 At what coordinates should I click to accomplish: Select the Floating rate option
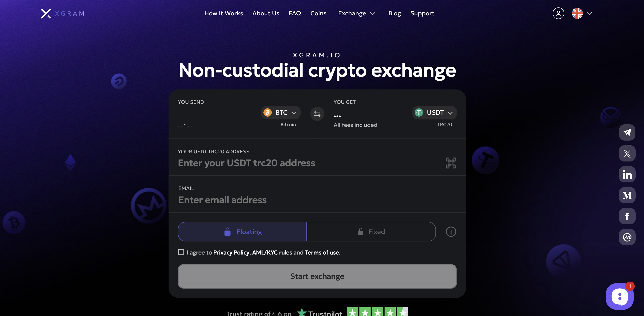[x=242, y=232]
